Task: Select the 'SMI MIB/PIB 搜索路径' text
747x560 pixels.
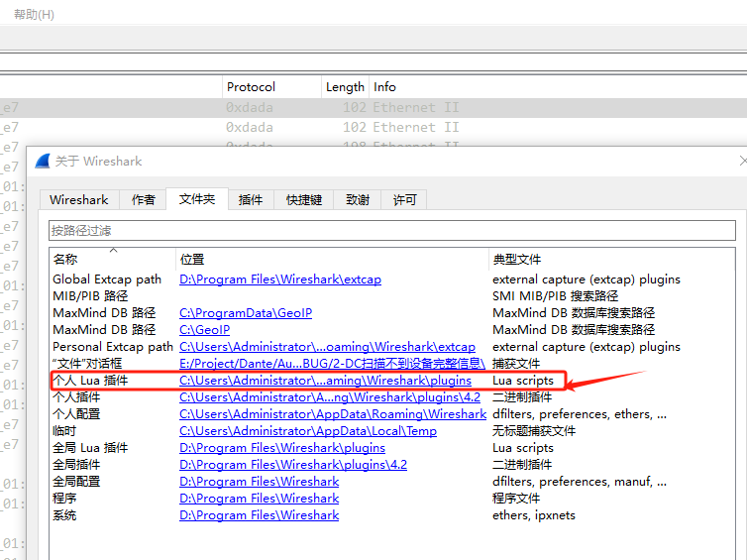Action: pos(555,296)
